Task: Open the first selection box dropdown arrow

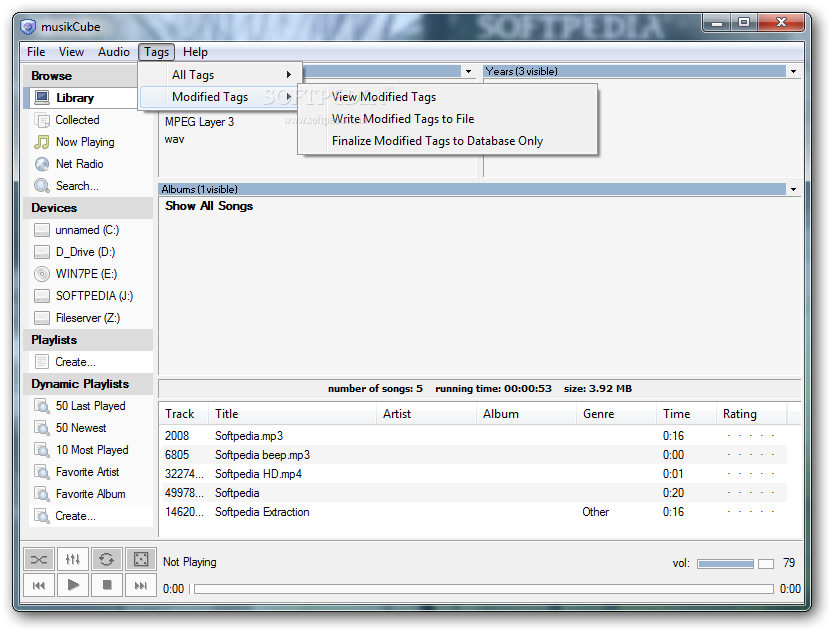Action: coord(469,71)
